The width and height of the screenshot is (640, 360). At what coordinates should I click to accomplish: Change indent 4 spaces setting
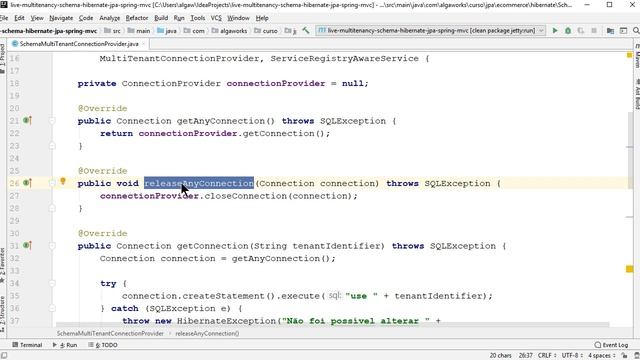click(x=602, y=356)
